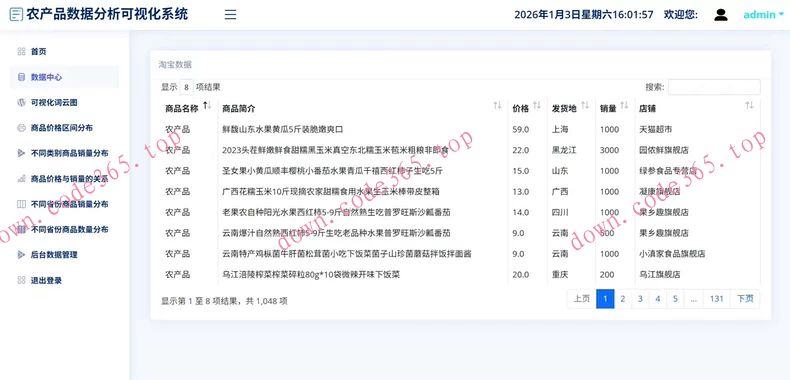The image size is (790, 380).
Task: Click the 显示第 1 至 8 项结果 summary text
Action: pyautogui.click(x=224, y=301)
